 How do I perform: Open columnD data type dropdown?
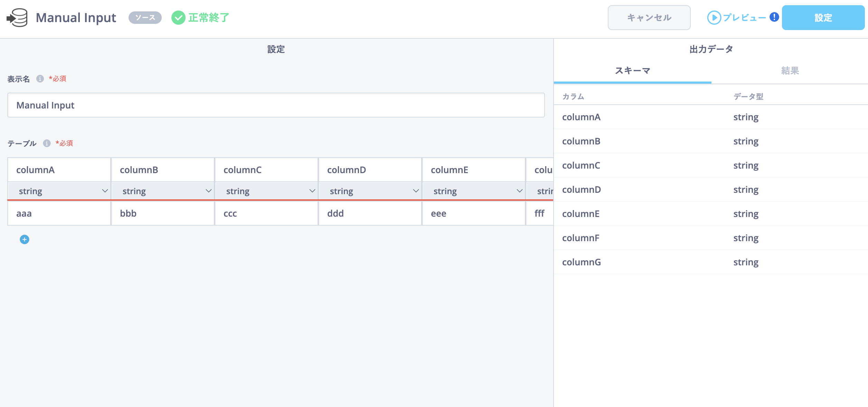[x=370, y=191]
